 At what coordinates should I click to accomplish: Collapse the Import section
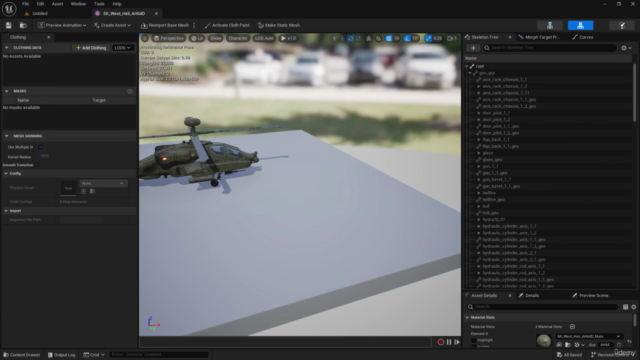pyautogui.click(x=6, y=211)
